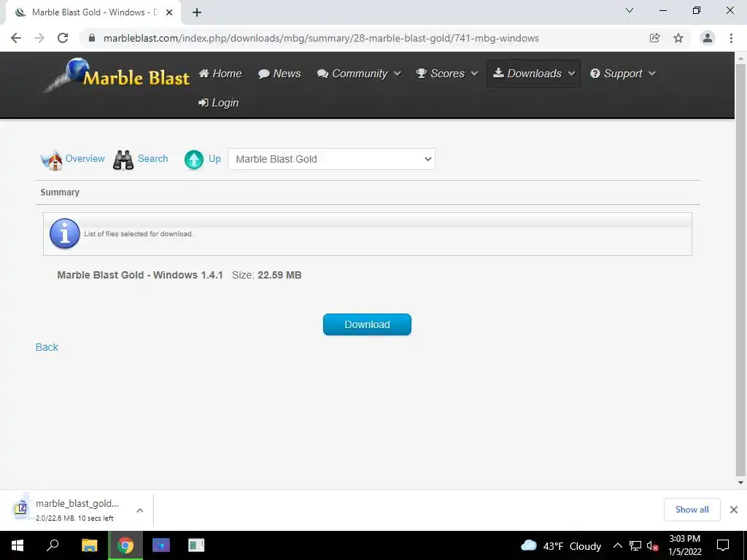Image resolution: width=747 pixels, height=560 pixels.
Task: Expand the Support menu
Action: [623, 74]
